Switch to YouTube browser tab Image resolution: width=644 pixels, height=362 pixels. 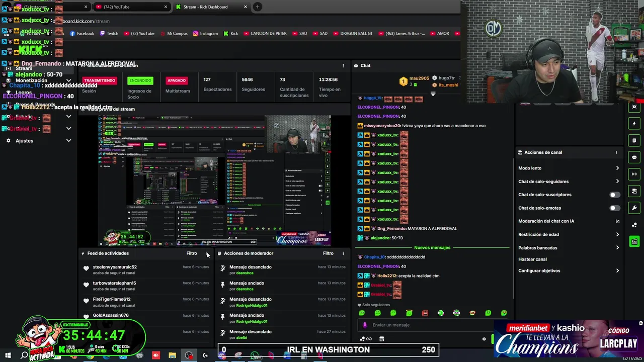click(131, 7)
